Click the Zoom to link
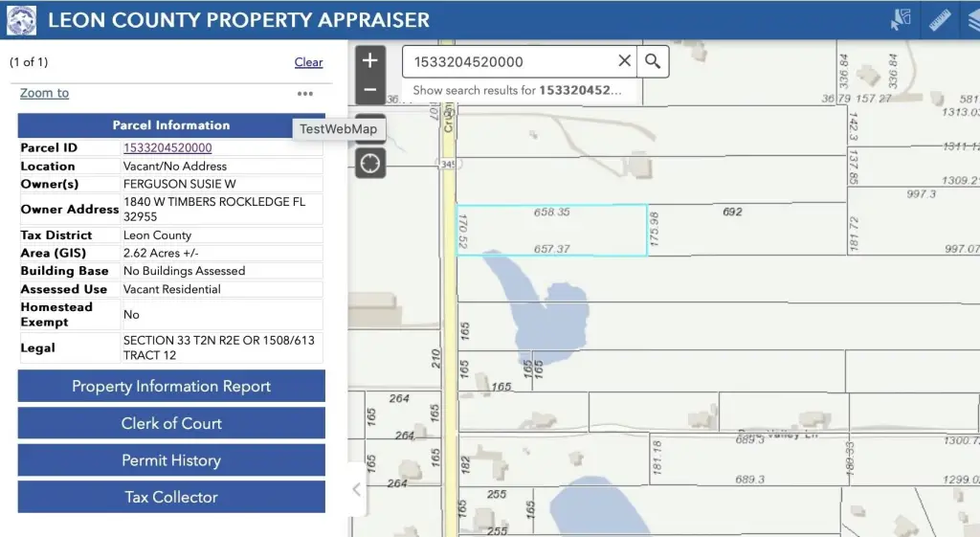The width and height of the screenshot is (980, 537). point(44,93)
